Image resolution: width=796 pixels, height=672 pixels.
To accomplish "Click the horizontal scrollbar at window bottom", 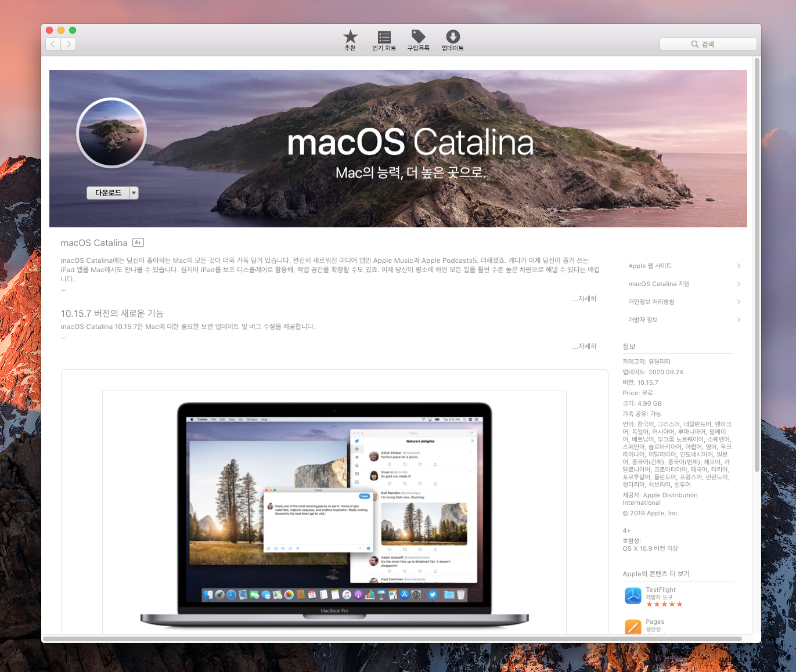I will (392, 639).
